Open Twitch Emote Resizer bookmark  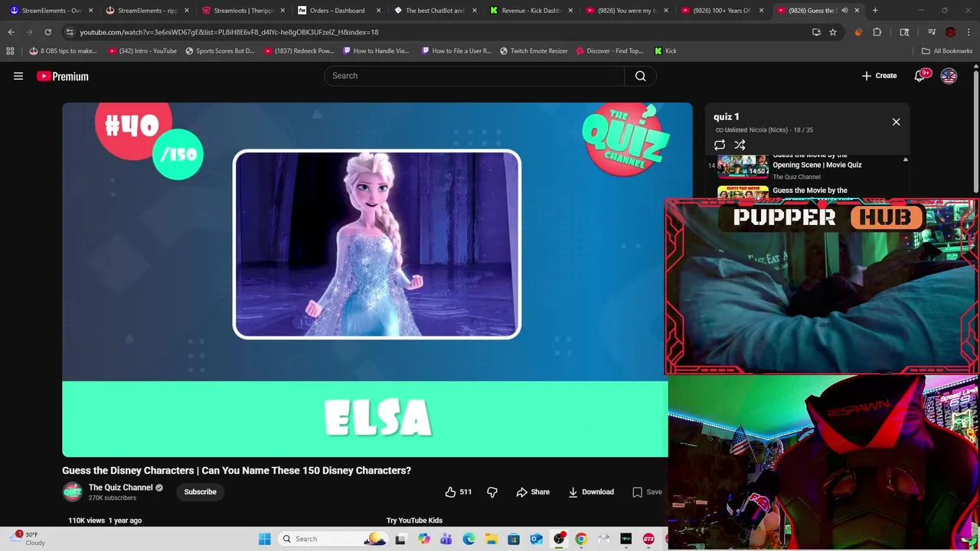534,51
